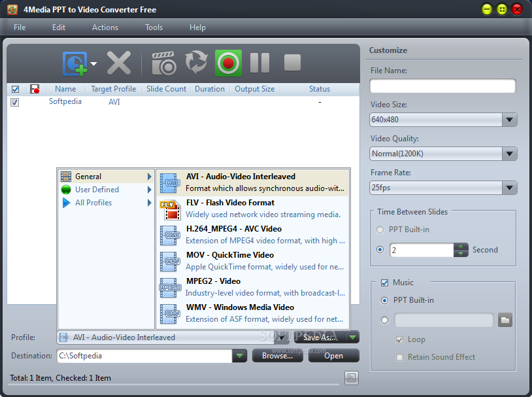Screen dimensions: 532x397
Task: Click the refresh arrows toolbar icon
Action: pyautogui.click(x=196, y=62)
